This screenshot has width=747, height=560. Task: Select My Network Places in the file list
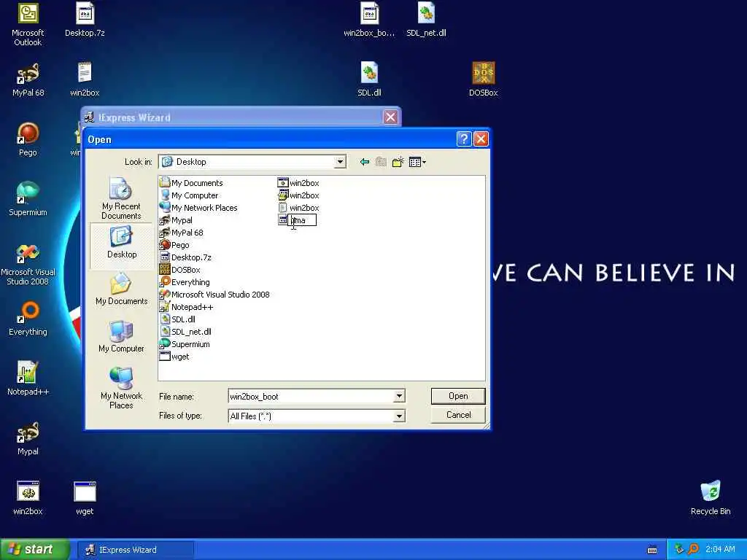point(198,208)
